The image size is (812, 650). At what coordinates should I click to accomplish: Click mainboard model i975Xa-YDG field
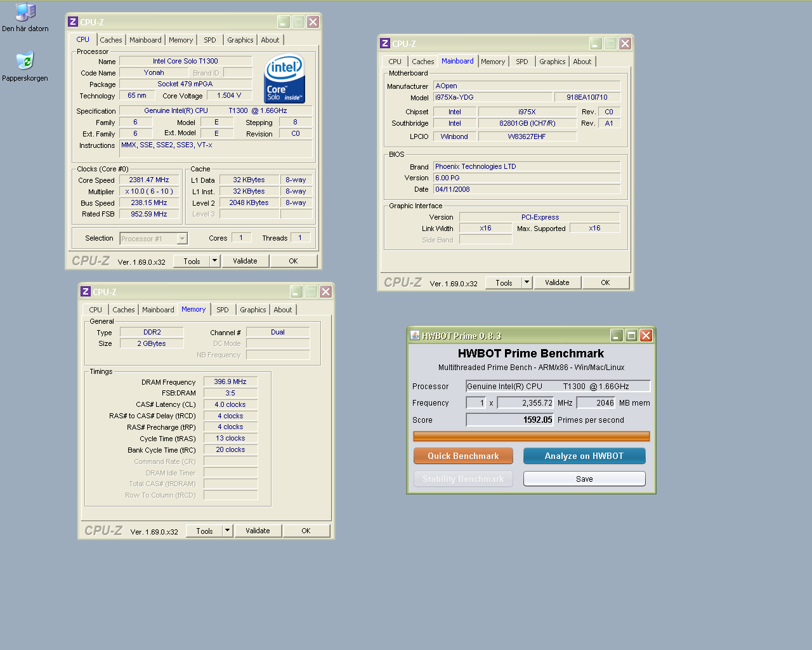coord(492,97)
